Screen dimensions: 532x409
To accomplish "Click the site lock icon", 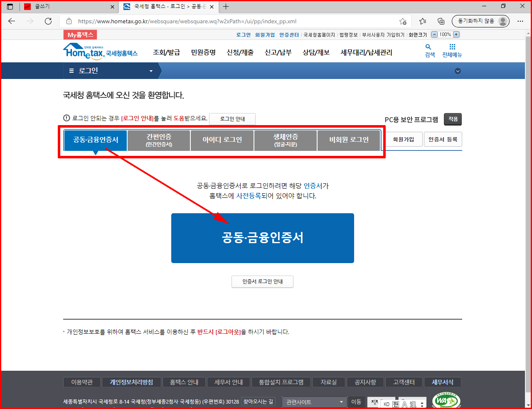I will point(69,21).
